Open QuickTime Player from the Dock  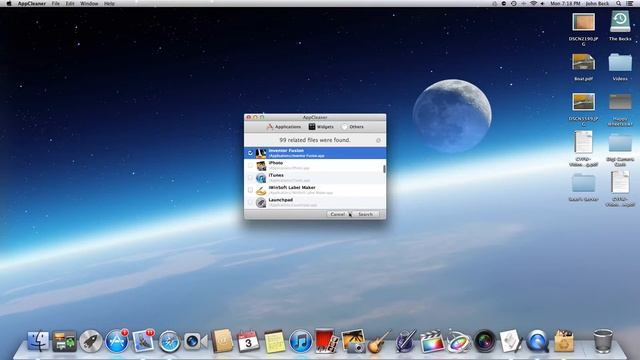pyautogui.click(x=537, y=341)
